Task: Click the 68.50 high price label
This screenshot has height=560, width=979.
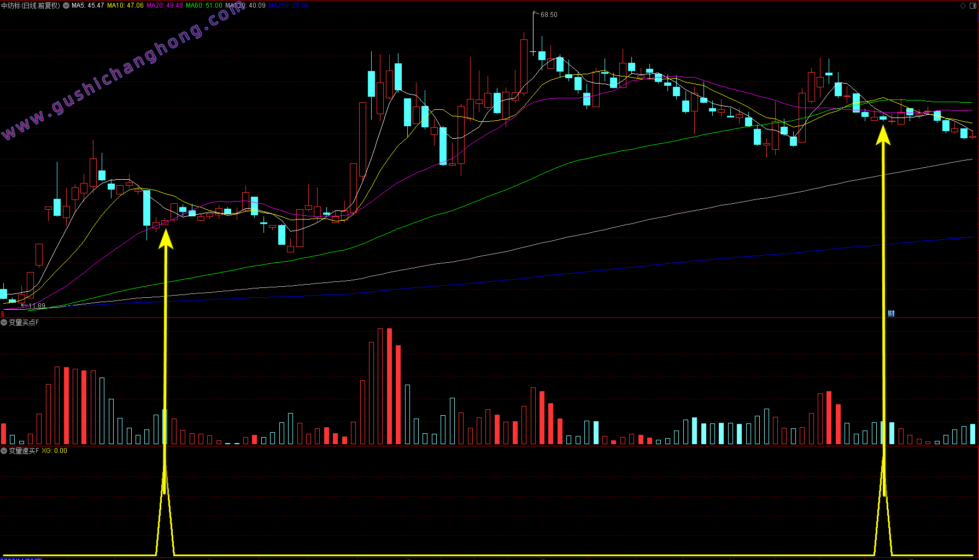Action: click(549, 15)
